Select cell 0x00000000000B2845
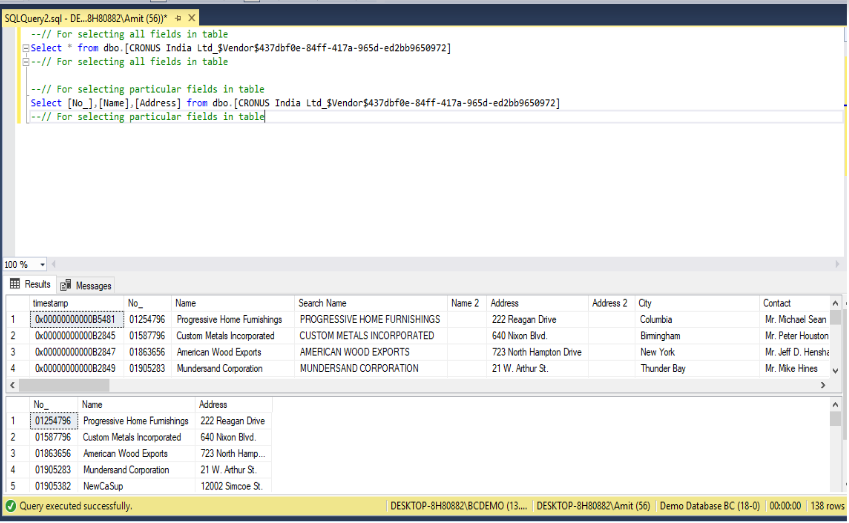 pyautogui.click(x=76, y=336)
